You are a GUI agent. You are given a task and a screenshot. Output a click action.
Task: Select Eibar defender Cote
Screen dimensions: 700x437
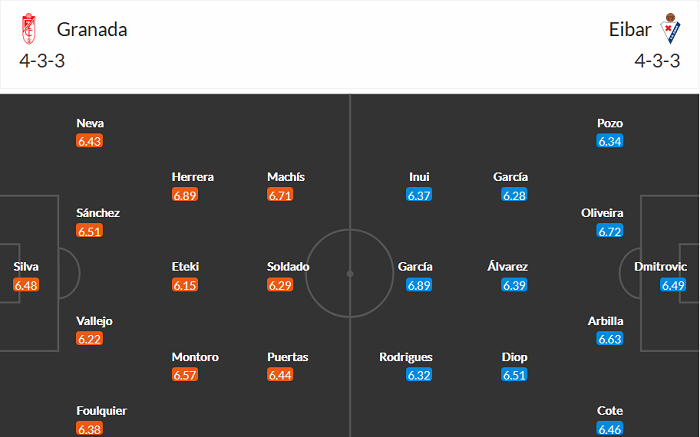coord(610,411)
